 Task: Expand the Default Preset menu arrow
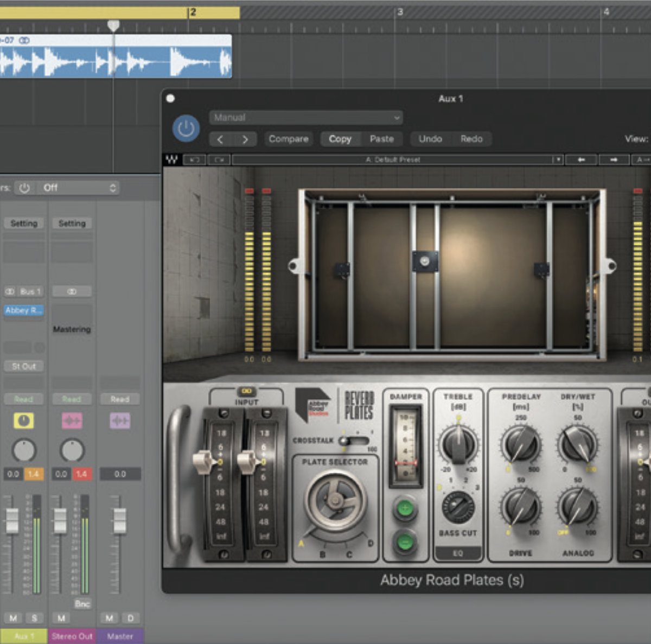[557, 160]
